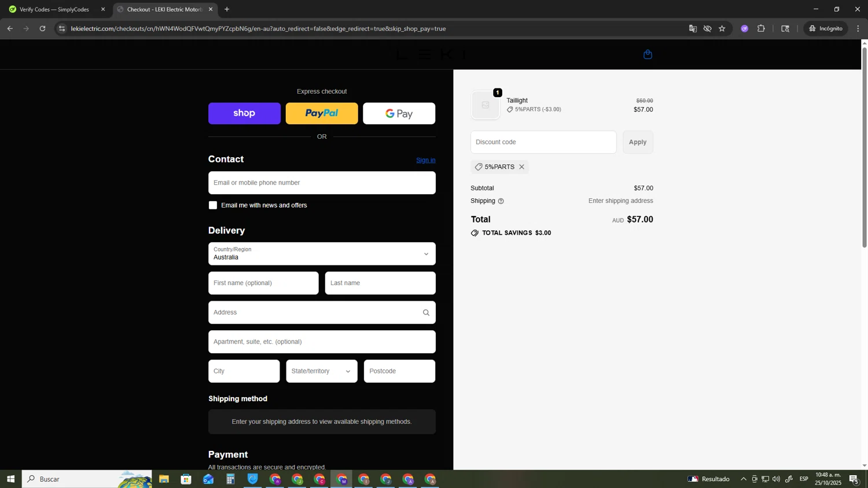Pay with Shop Pay express checkout
This screenshot has width=868, height=488.
(x=244, y=113)
